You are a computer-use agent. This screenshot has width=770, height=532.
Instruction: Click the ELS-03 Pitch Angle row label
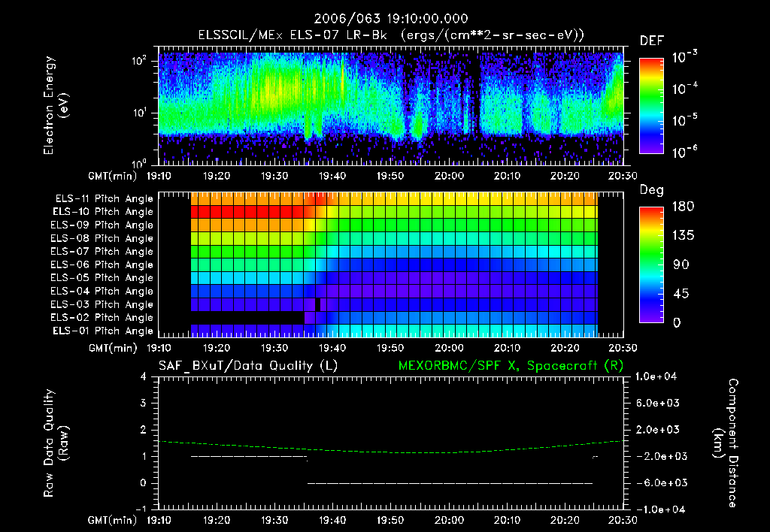click(102, 304)
